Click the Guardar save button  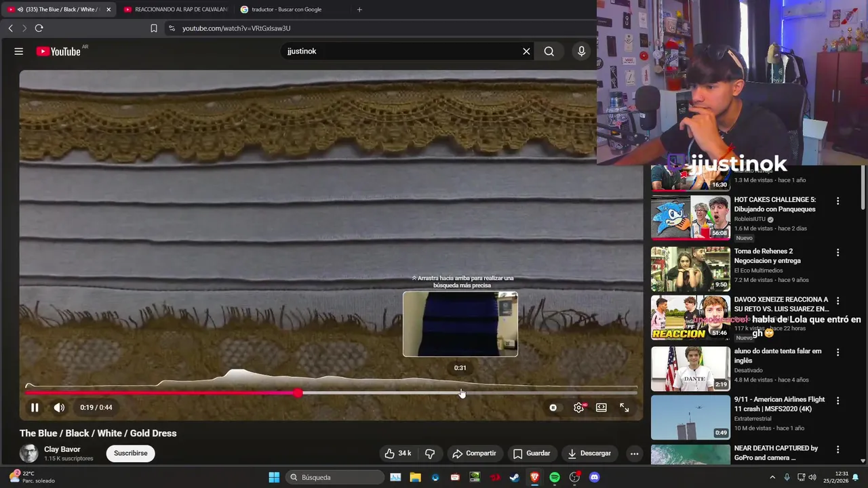[x=532, y=453]
